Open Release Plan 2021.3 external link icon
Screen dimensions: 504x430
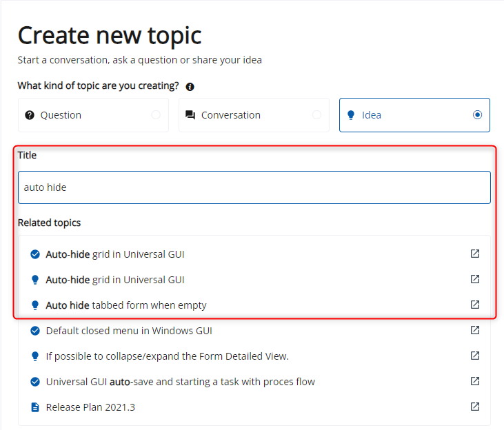(x=475, y=407)
